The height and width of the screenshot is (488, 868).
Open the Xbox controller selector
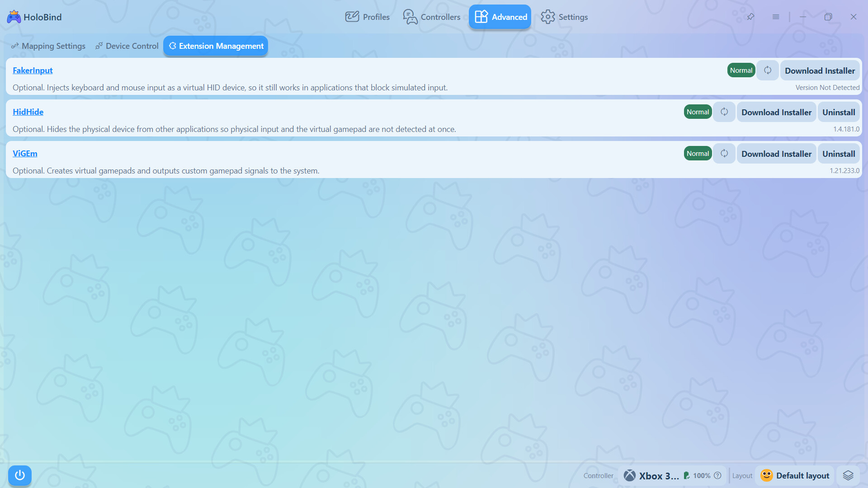[673, 476]
